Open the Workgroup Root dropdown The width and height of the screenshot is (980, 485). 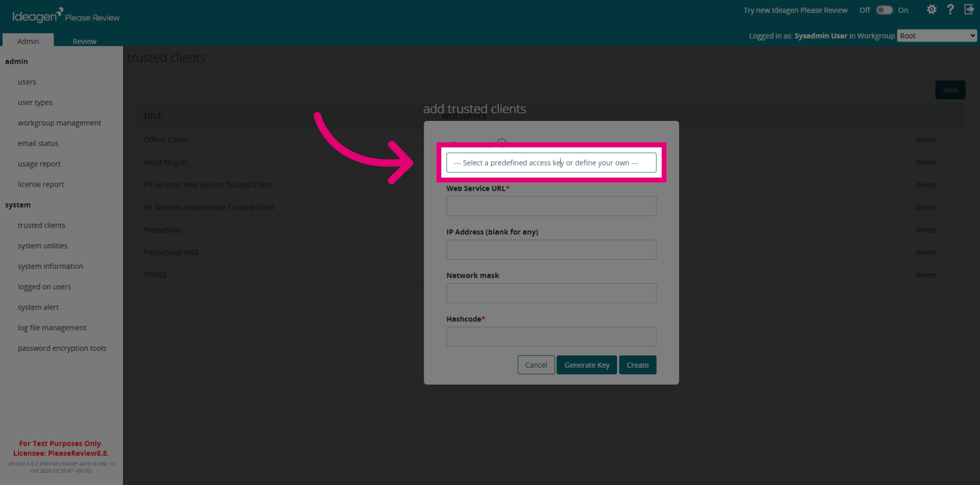tap(937, 36)
